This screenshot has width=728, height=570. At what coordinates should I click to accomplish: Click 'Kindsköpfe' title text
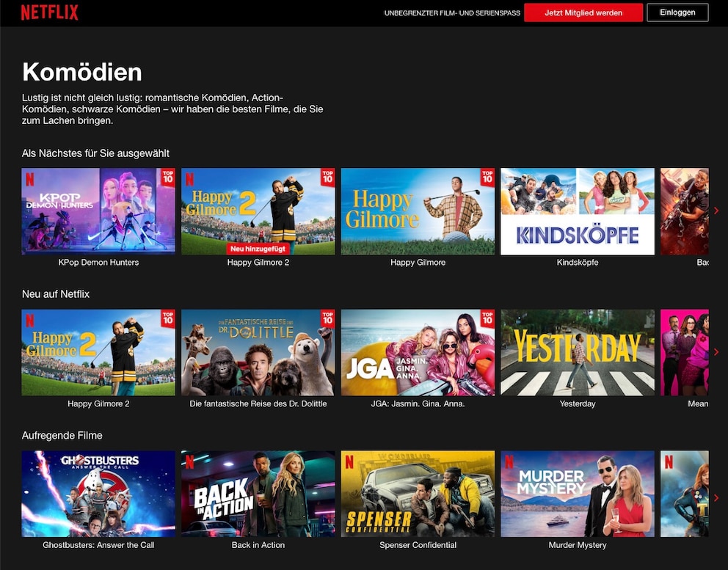[578, 262]
